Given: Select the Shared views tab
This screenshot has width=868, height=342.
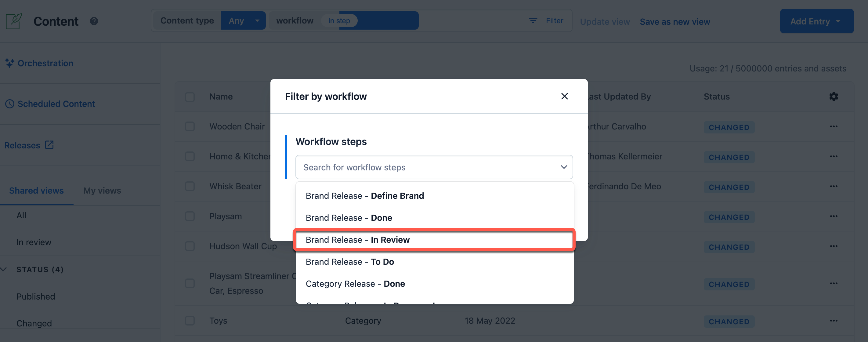Looking at the screenshot, I should click(37, 190).
